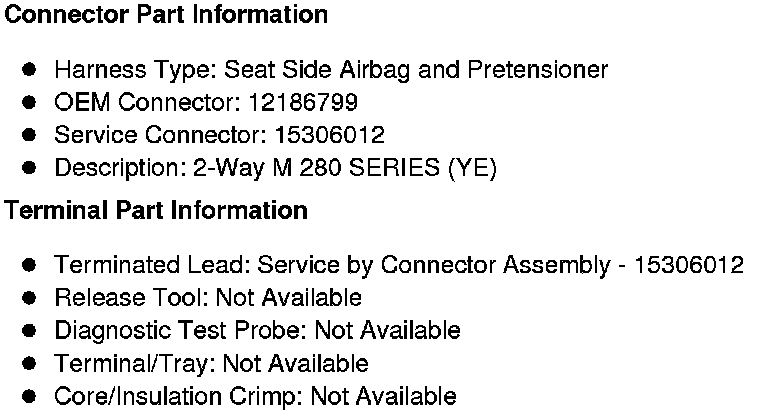Click the Release Tool line

[207, 298]
